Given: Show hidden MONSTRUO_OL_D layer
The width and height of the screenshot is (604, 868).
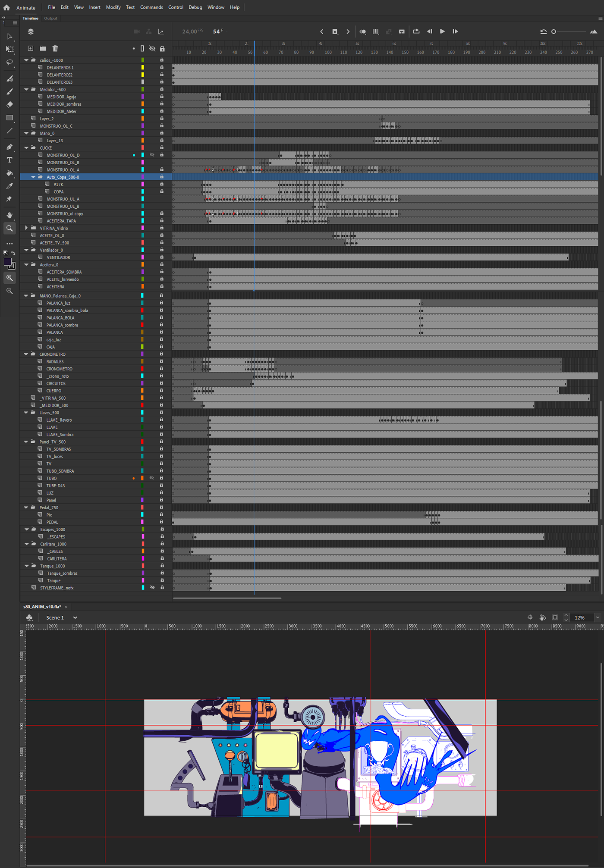Looking at the screenshot, I should [x=152, y=155].
